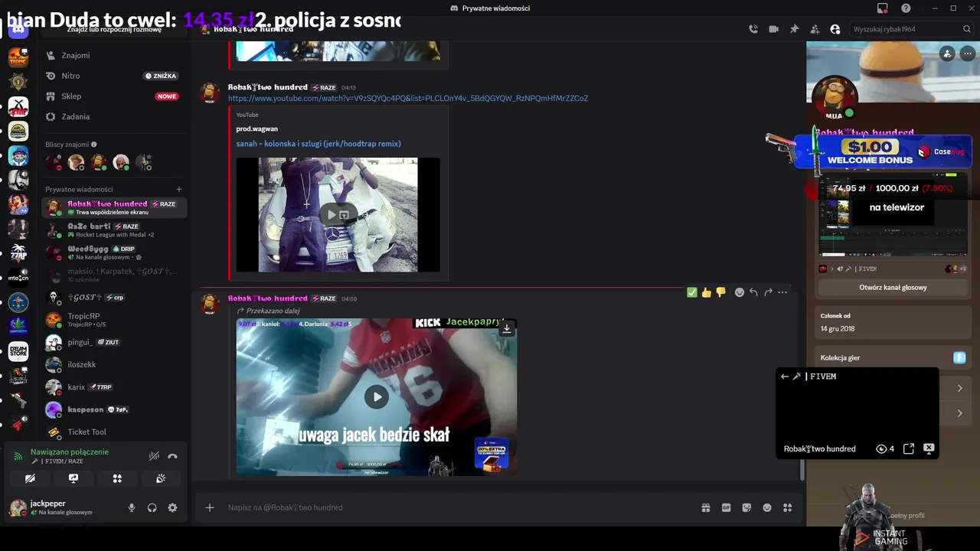
Task: Expand first profile section chevron
Action: [959, 389]
